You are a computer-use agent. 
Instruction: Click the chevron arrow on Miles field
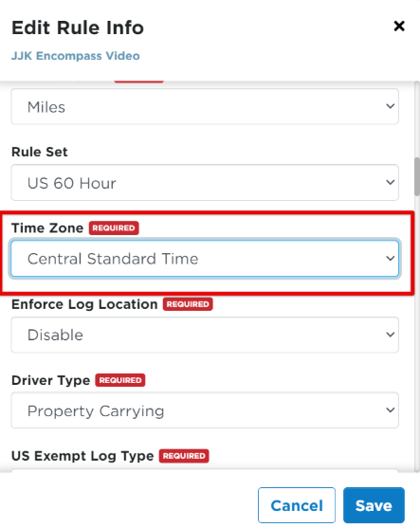pyautogui.click(x=390, y=106)
